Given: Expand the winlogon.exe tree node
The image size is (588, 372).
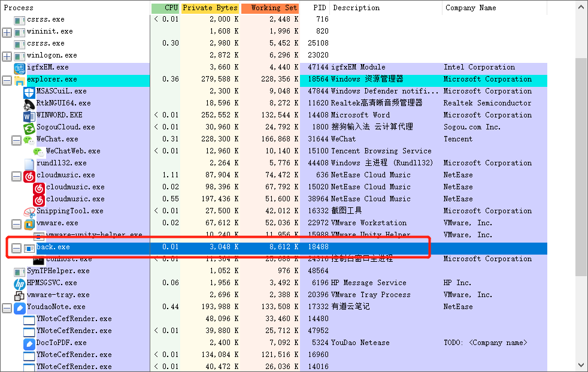Looking at the screenshot, I should point(7,57).
